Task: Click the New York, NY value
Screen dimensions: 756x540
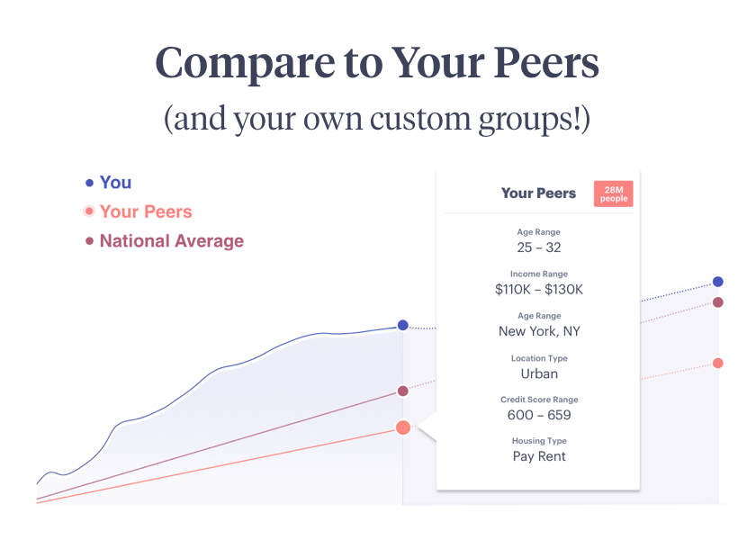Action: [539, 331]
